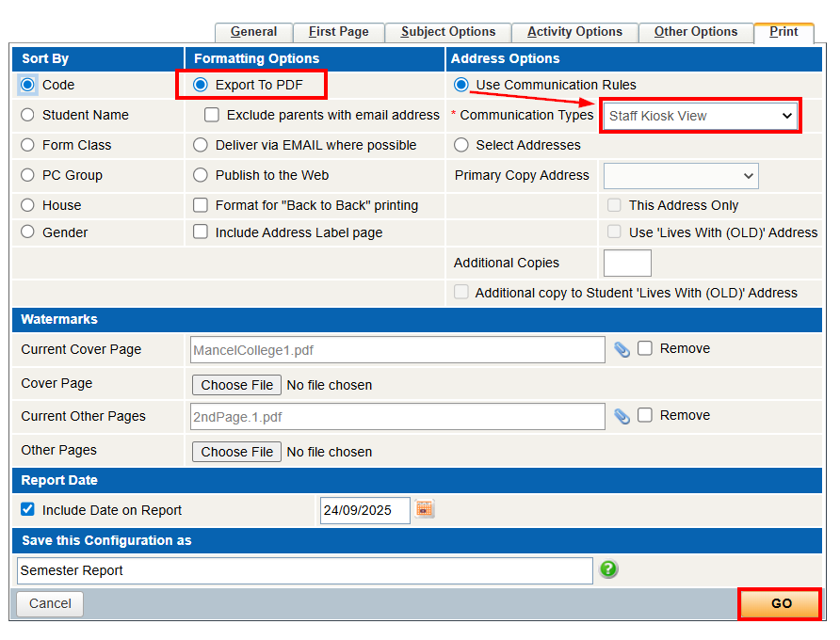Open the Other Options tab
Screen dimensions: 840x640
pos(695,32)
